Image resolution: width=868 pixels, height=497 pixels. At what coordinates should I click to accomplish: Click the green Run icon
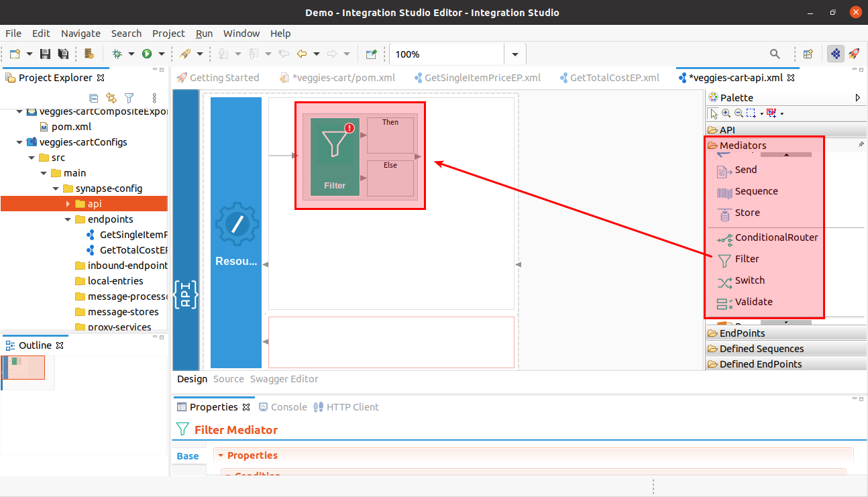(x=146, y=54)
